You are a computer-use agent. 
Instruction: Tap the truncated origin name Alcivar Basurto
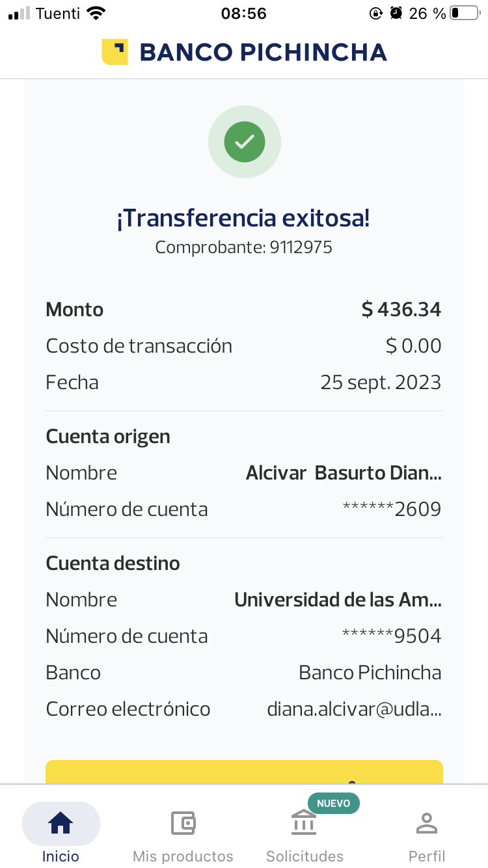coord(344,473)
